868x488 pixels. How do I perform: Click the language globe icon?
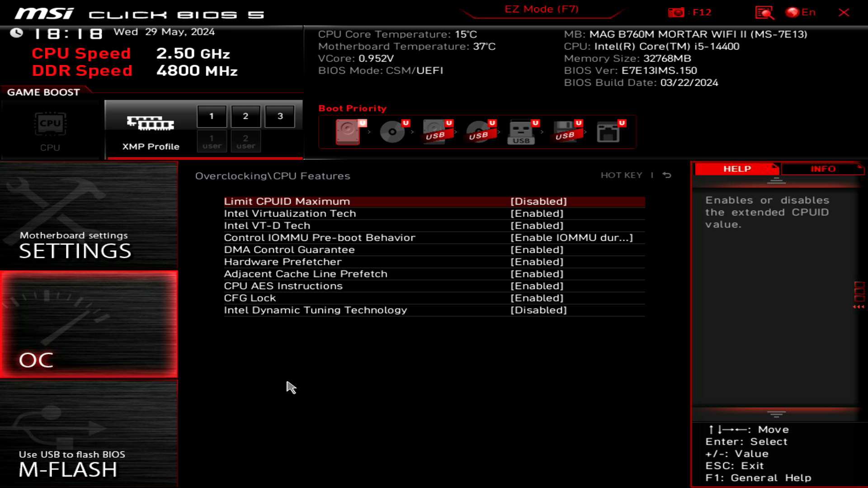pos(793,13)
